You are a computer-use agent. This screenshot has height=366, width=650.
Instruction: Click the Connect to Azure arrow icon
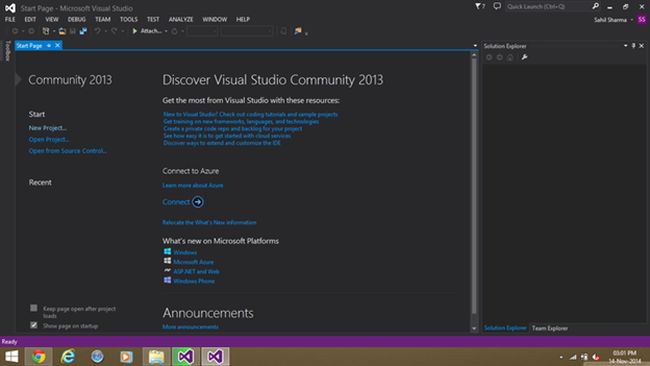[198, 202]
